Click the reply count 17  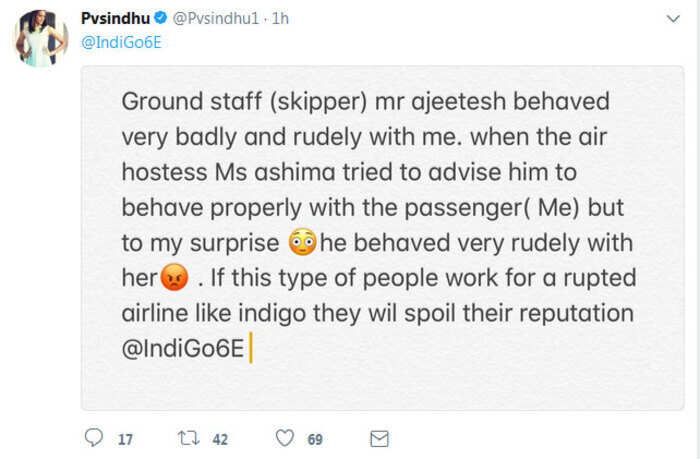click(125, 439)
